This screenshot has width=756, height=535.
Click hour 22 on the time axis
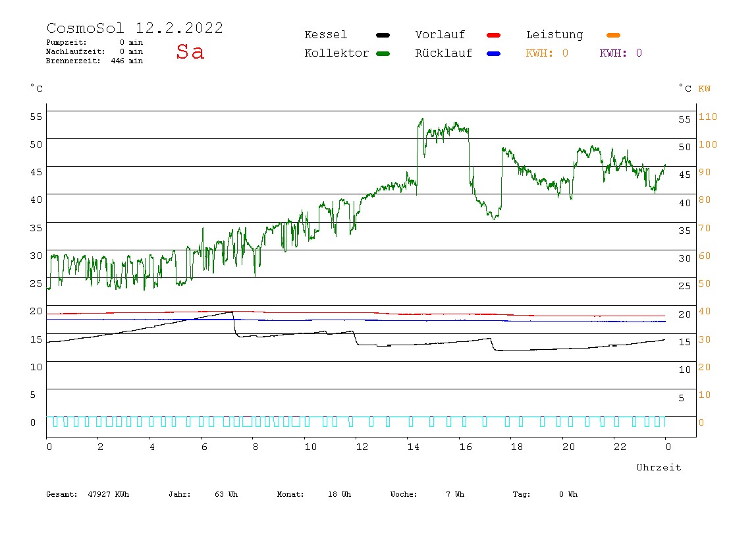tap(620, 447)
